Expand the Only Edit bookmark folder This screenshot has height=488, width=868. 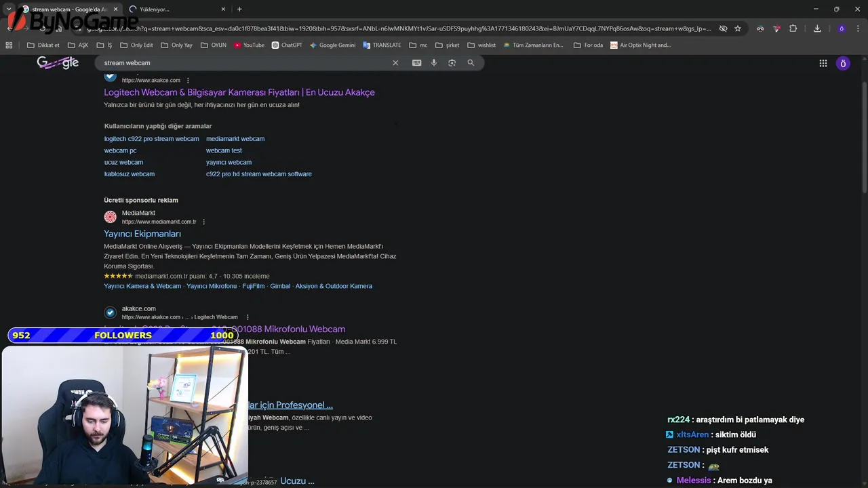click(x=136, y=45)
